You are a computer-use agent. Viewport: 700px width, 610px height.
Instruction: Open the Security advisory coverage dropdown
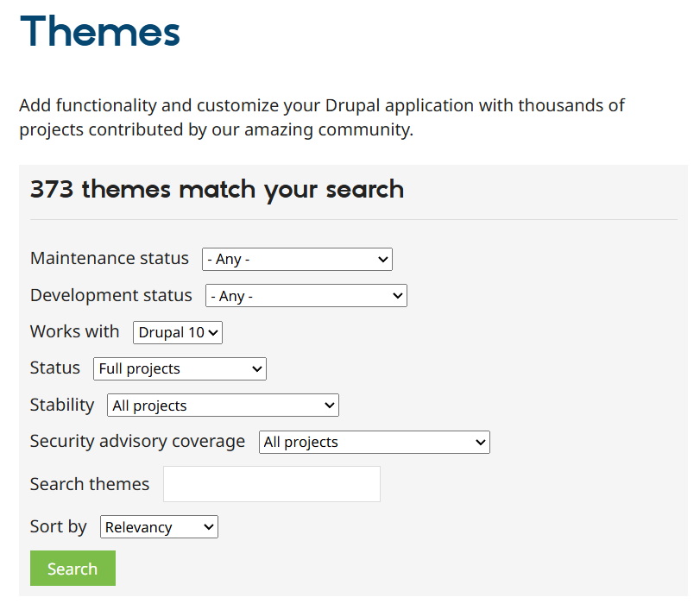(x=374, y=442)
